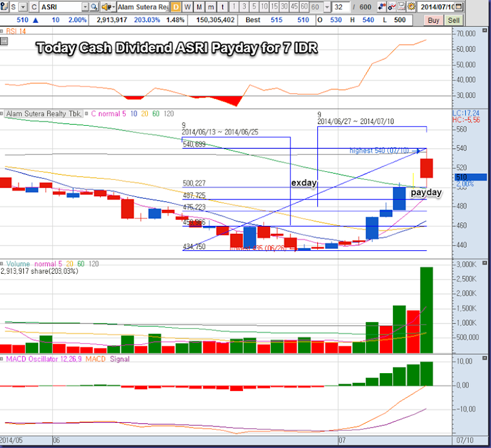Click the 540,699 level label
Screen dimensions: 491x448
[x=194, y=144]
